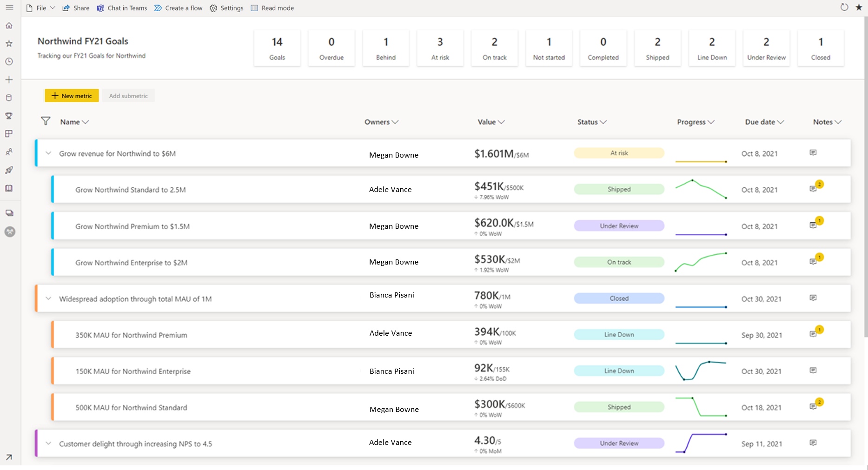Collapse Grow revenue for Northwind goal
Image resolution: width=868 pixels, height=470 pixels.
tap(48, 153)
